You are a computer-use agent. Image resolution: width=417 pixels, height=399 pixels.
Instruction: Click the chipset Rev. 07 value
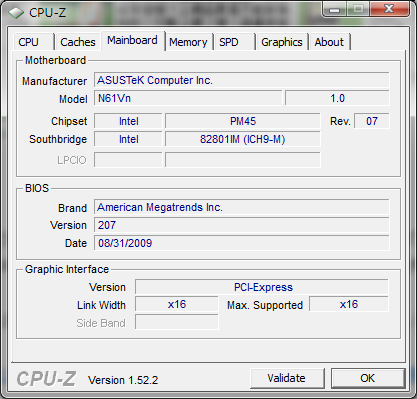[372, 121]
